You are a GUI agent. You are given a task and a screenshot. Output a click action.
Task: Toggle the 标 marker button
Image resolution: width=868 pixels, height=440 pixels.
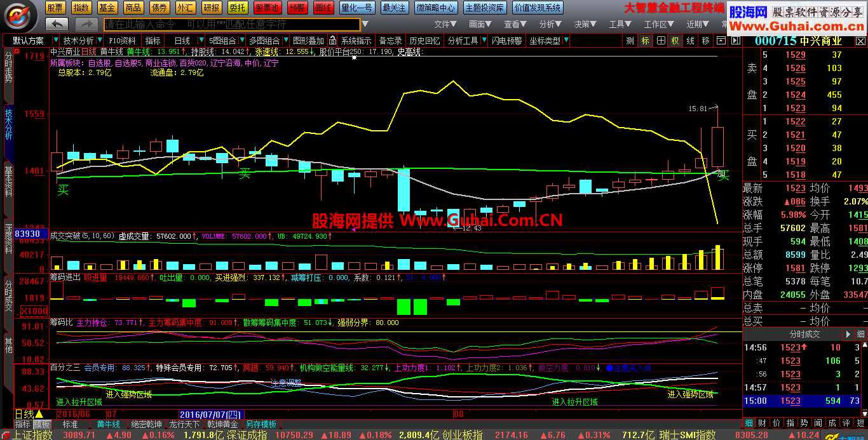pyautogui.click(x=646, y=41)
